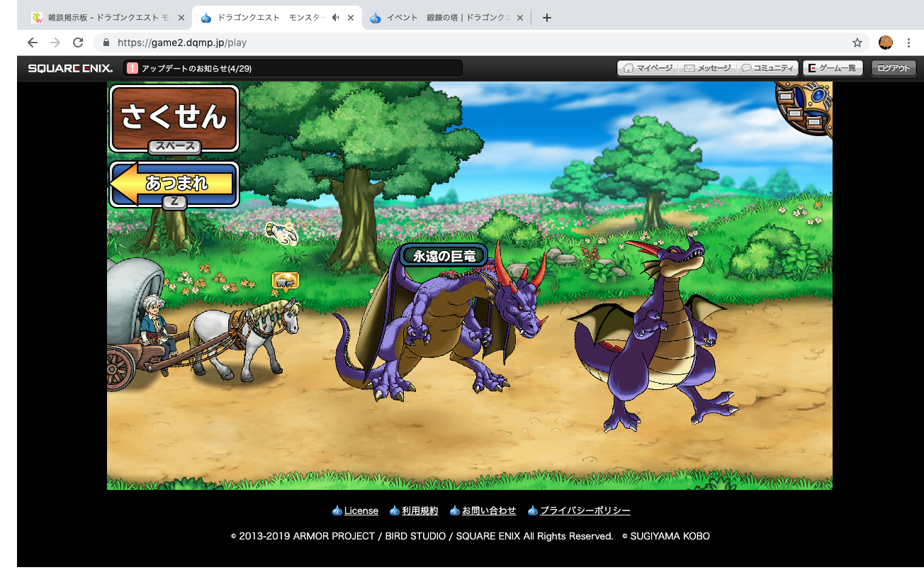Click the 永遠の巨竜 name label
924x587 pixels.
pos(444,256)
